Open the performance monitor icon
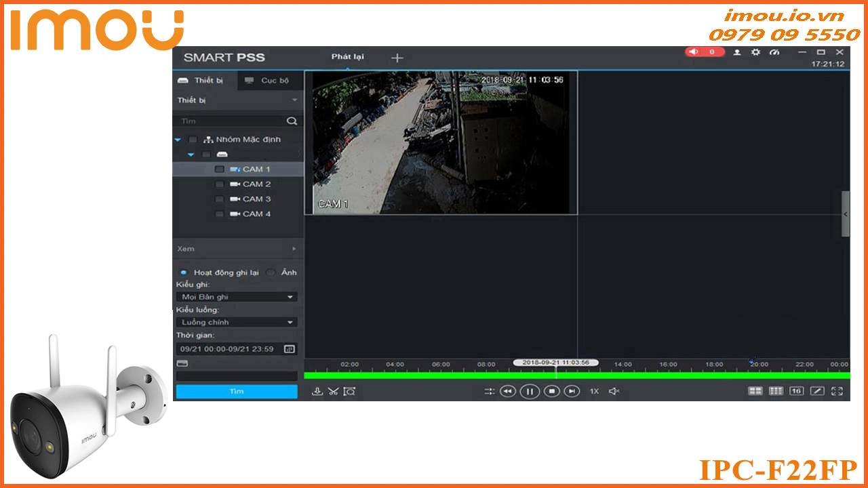The image size is (868, 488). tap(774, 52)
